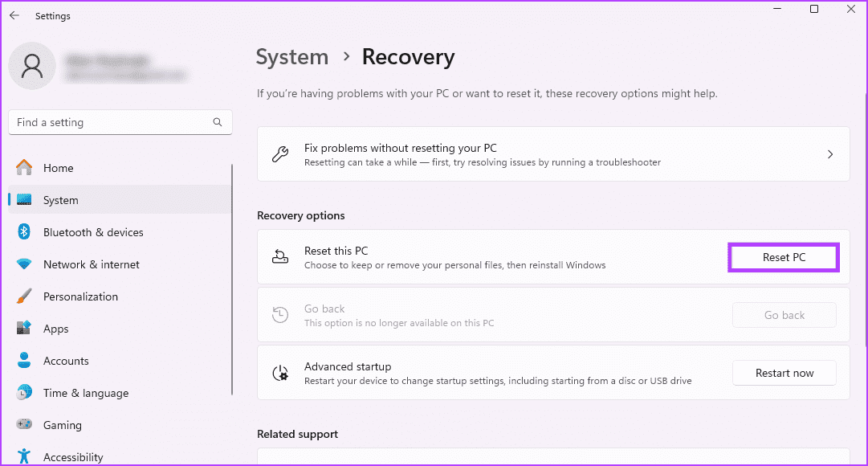Open Fix problems without resetting your PC
The image size is (868, 466).
click(400, 148)
